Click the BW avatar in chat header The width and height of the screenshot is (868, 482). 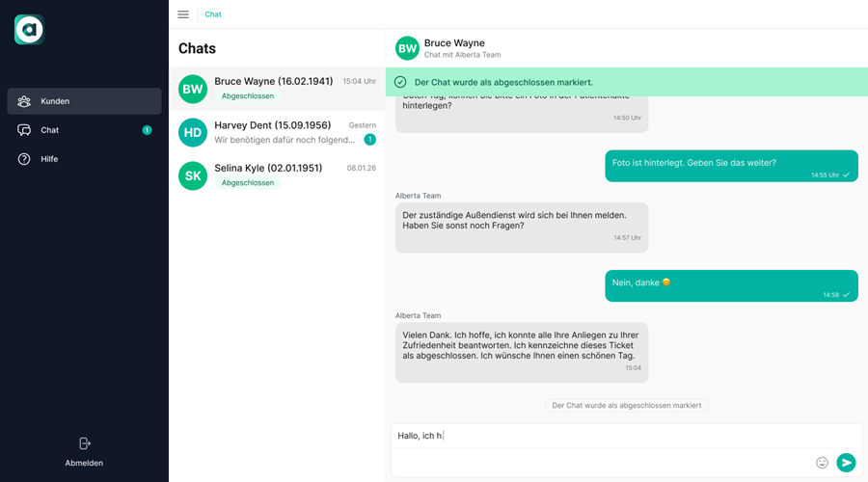pyautogui.click(x=407, y=48)
